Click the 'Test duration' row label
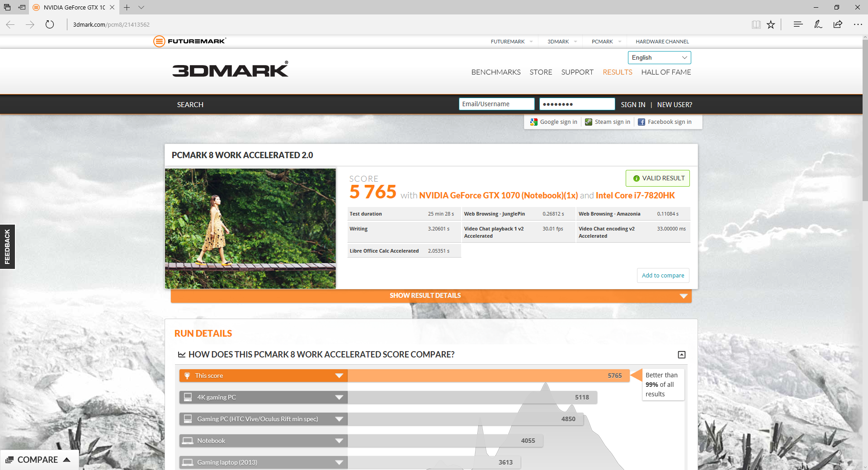Viewport: 868px width, 470px height. coord(366,214)
